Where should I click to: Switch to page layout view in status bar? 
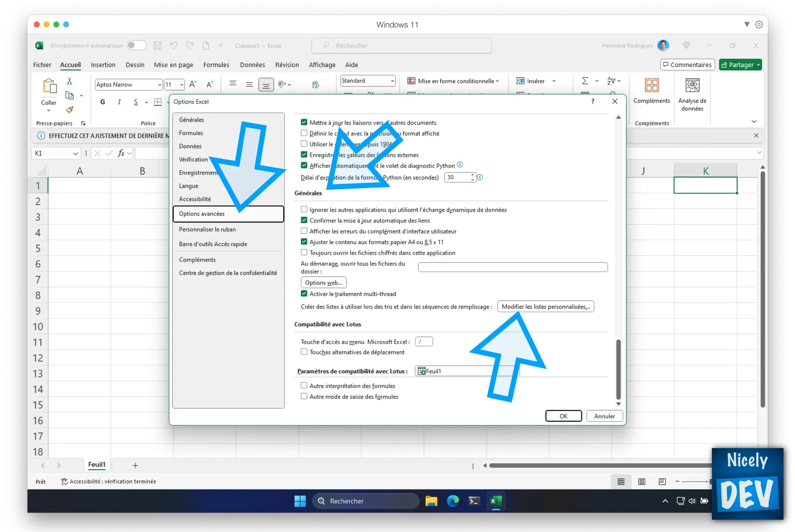[642, 482]
